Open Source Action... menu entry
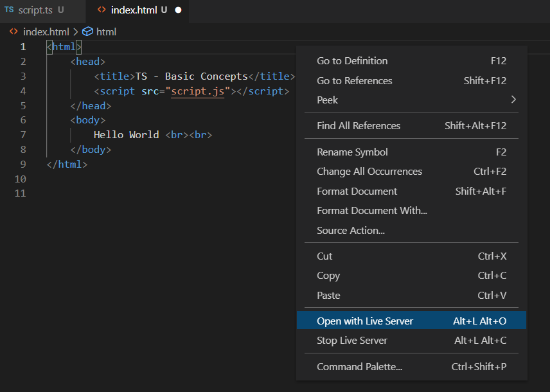This screenshot has width=550, height=392. pyautogui.click(x=351, y=230)
